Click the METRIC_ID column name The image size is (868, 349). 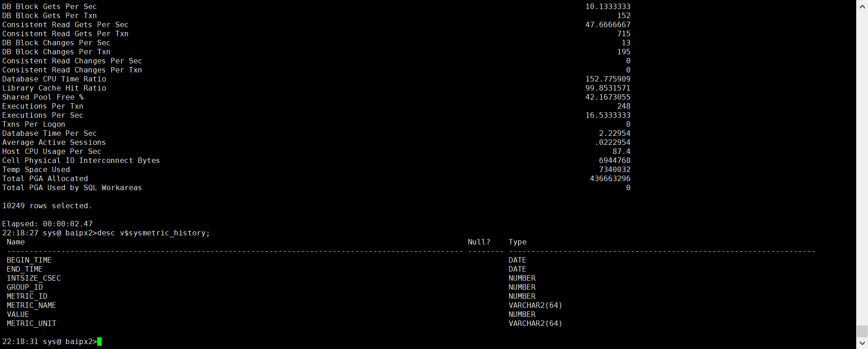pos(27,296)
